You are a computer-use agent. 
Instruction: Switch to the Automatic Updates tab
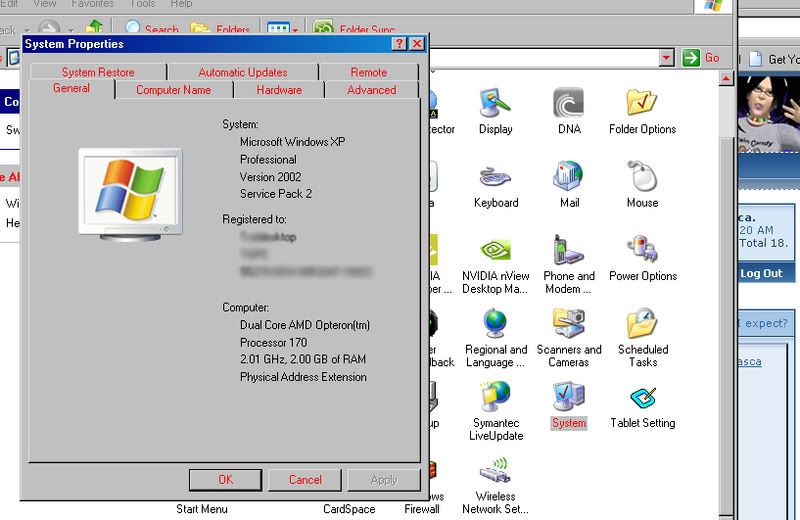pyautogui.click(x=243, y=72)
